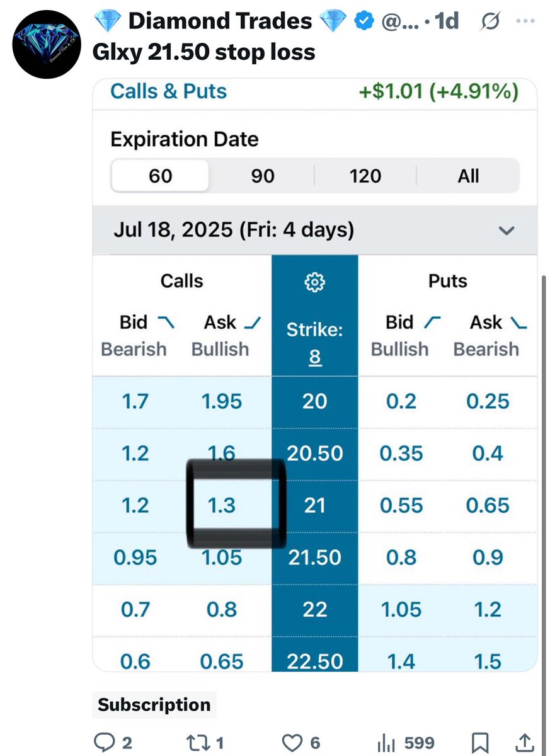
Task: Select the 60 days expiration segment
Action: coord(160,175)
